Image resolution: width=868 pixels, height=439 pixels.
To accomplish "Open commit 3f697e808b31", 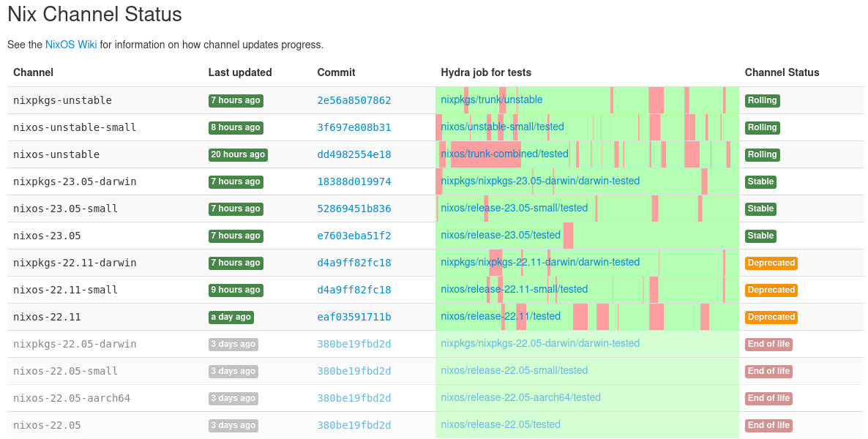I will [353, 127].
